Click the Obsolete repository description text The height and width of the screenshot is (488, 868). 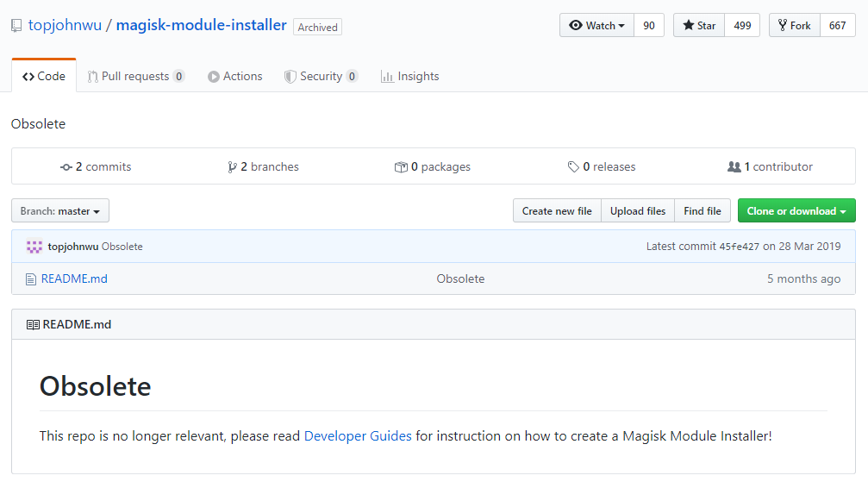click(38, 123)
